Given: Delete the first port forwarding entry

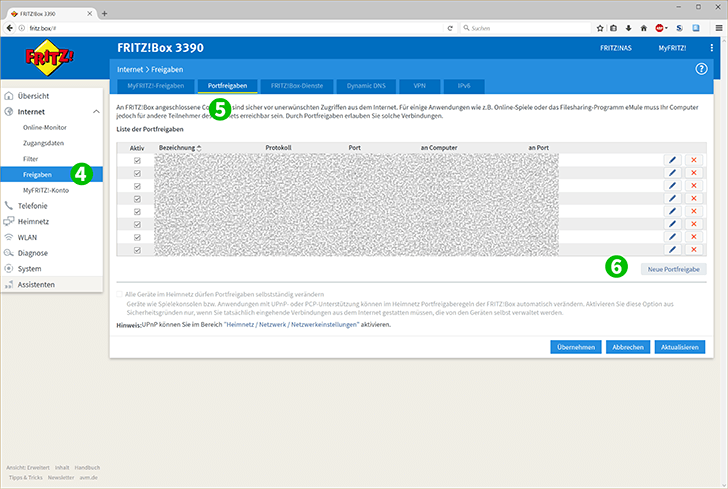Looking at the screenshot, I should pyautogui.click(x=694, y=160).
